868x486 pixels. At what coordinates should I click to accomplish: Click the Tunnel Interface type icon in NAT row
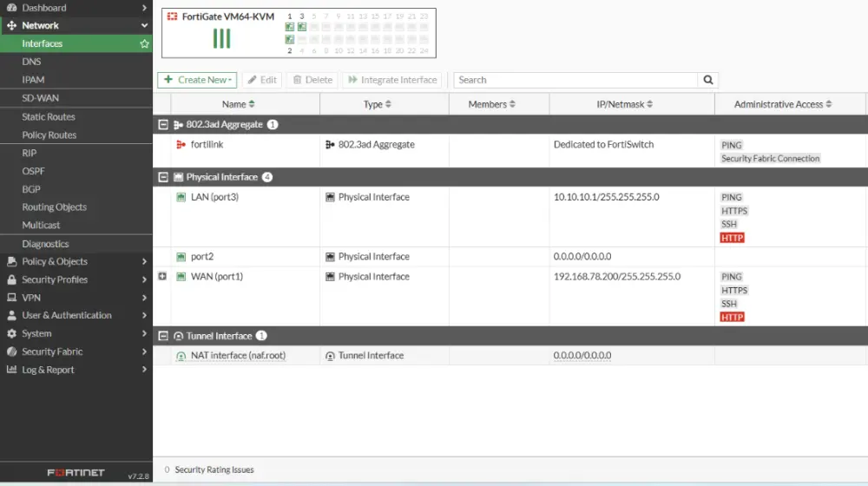[x=330, y=356]
